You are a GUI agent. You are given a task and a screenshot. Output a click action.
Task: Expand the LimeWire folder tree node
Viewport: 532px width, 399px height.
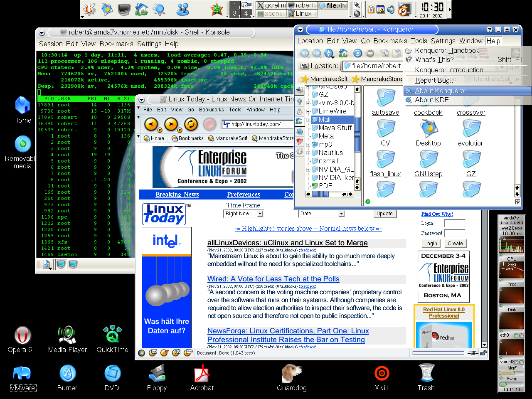click(308, 111)
